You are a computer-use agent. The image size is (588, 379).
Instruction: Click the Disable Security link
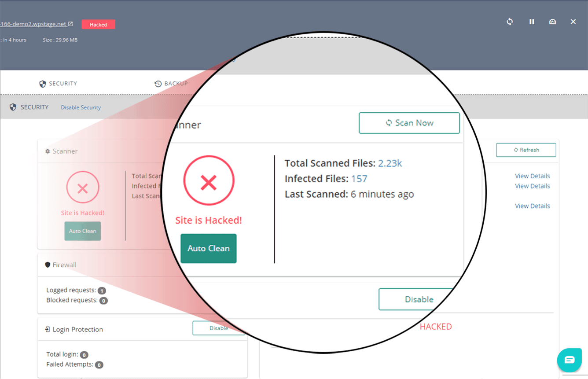coord(81,107)
